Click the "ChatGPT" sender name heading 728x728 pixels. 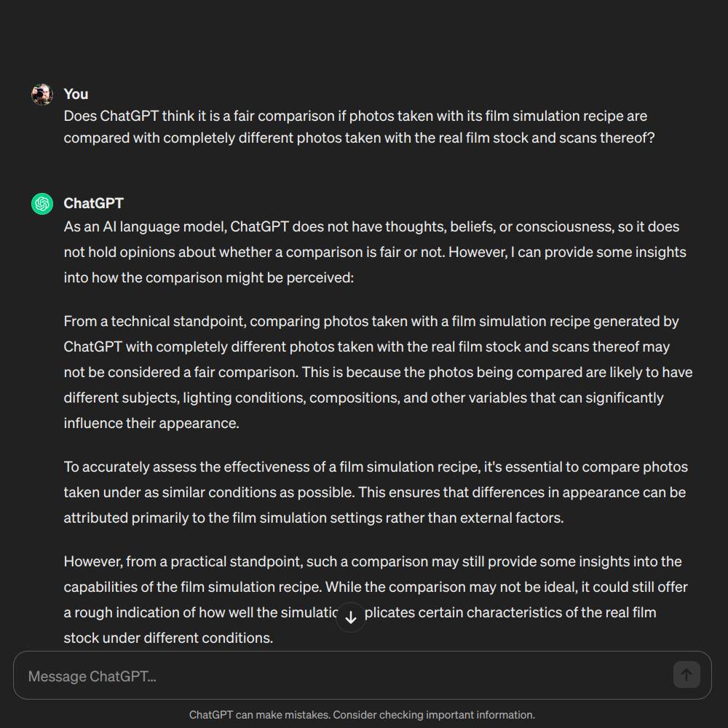[x=94, y=203]
